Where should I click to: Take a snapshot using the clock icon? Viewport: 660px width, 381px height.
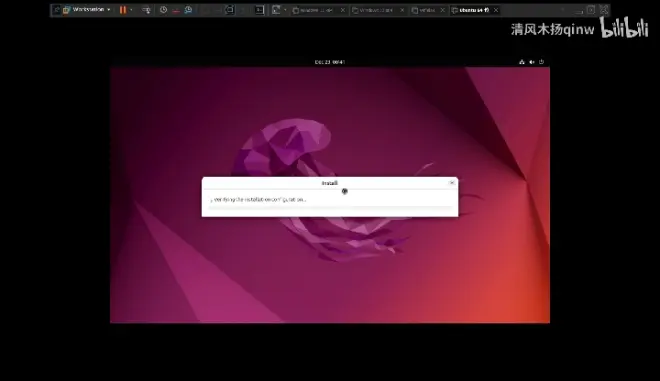(163, 10)
